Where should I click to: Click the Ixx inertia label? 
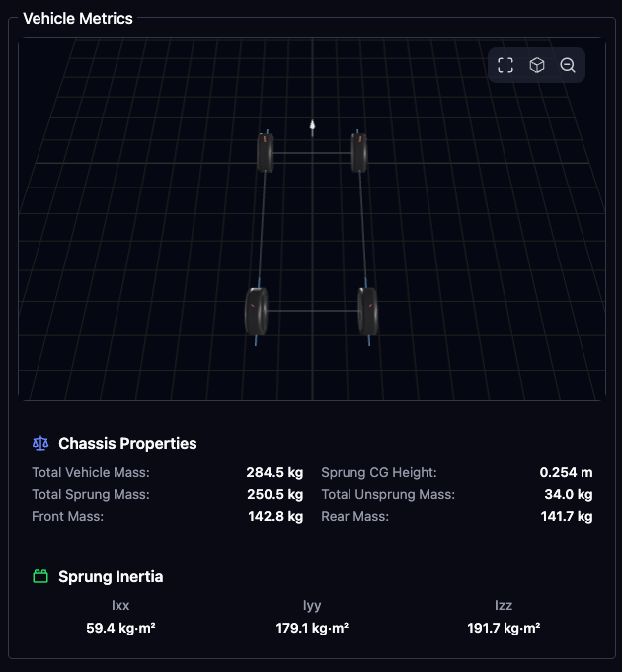tap(120, 605)
